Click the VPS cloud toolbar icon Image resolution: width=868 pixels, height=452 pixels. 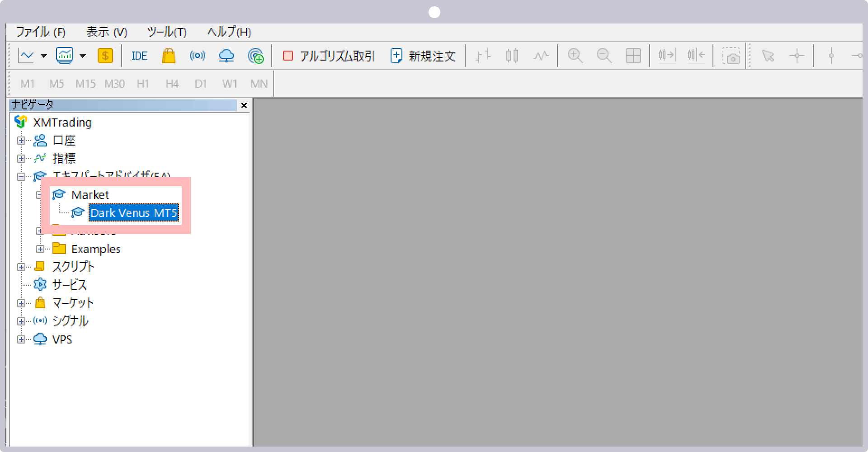[x=226, y=56]
